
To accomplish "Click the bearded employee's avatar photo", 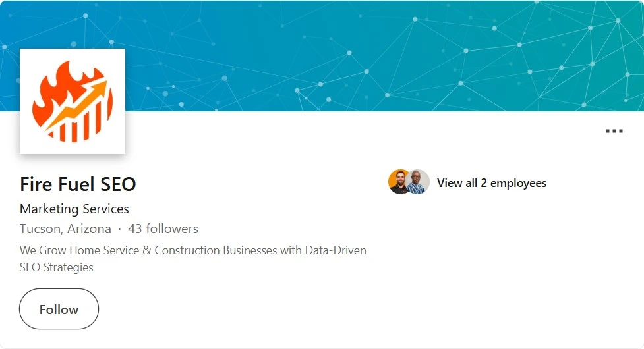I will pos(398,182).
